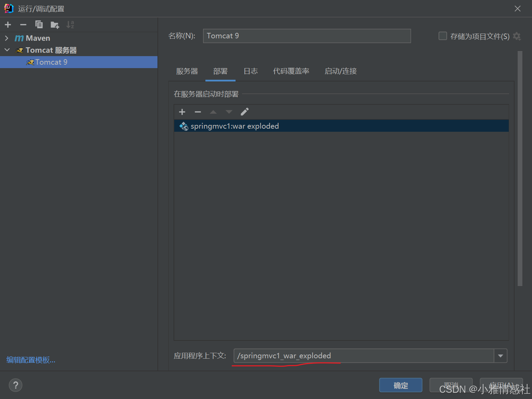Image resolution: width=532 pixels, height=399 pixels.
Task: Open help with the question mark button
Action: pyautogui.click(x=15, y=385)
